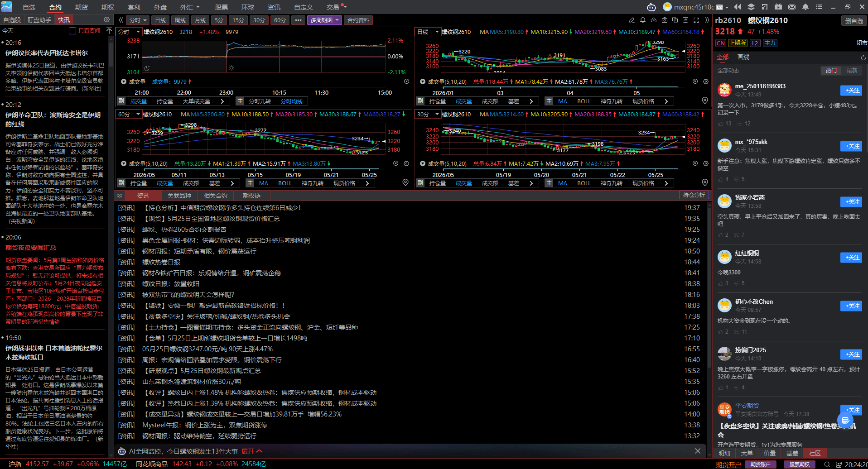Open the live video TV icon
Viewport: 868px width, 469px height.
[778, 7]
